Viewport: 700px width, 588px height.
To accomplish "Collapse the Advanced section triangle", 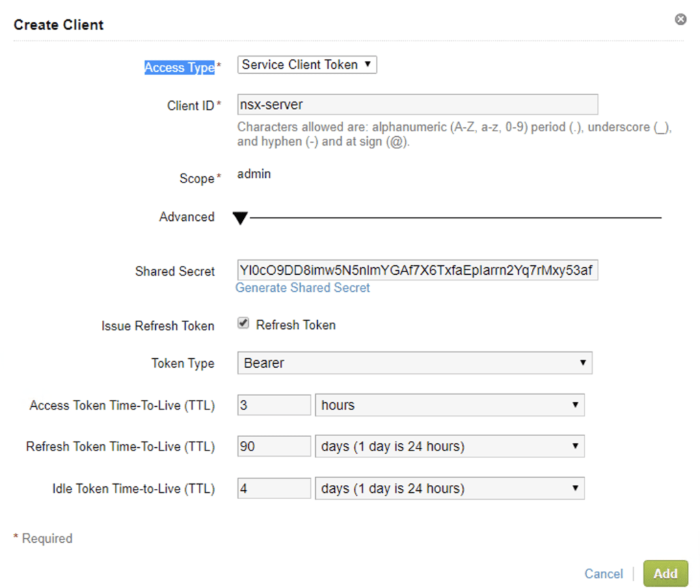I will click(240, 218).
